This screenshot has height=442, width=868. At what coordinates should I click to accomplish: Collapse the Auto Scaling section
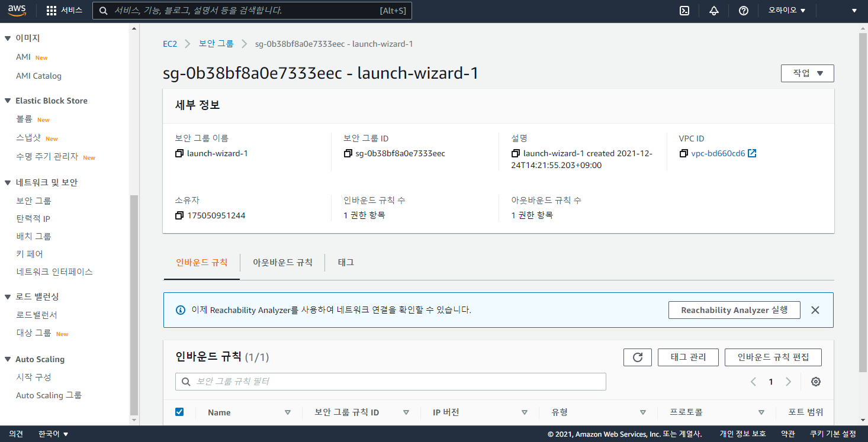pyautogui.click(x=8, y=360)
